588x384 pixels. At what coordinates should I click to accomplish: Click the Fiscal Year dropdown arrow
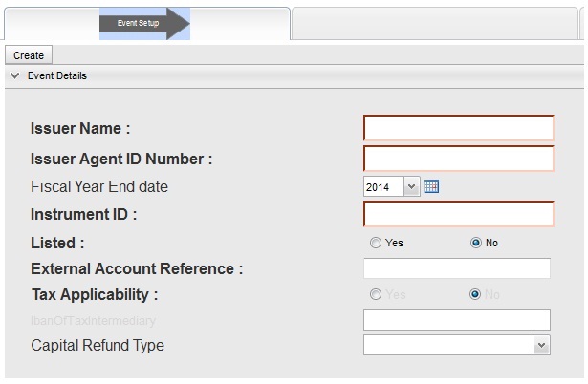[412, 186]
